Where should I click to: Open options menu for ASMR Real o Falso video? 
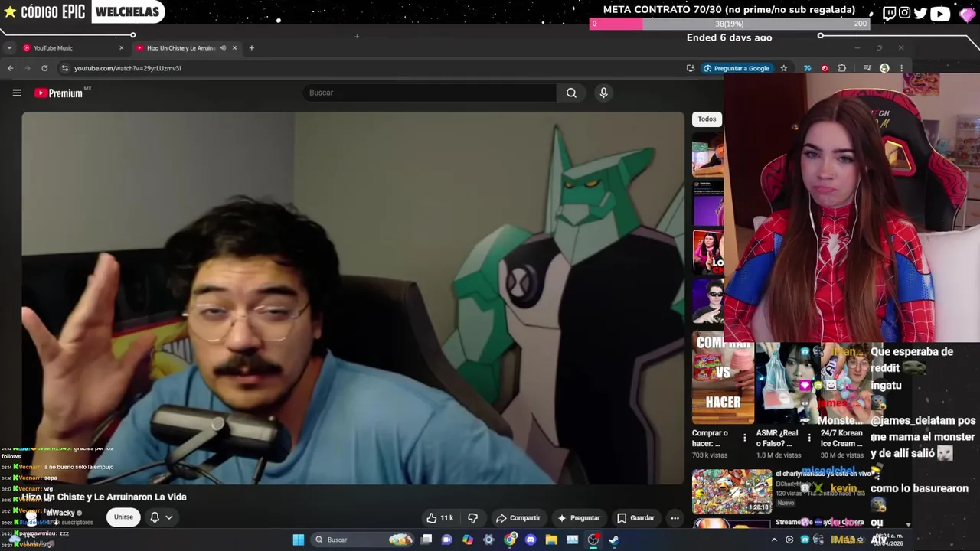click(808, 438)
